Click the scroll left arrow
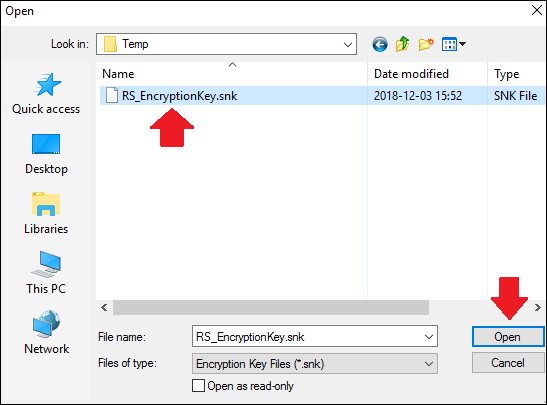This screenshot has width=547, height=405. [x=104, y=307]
